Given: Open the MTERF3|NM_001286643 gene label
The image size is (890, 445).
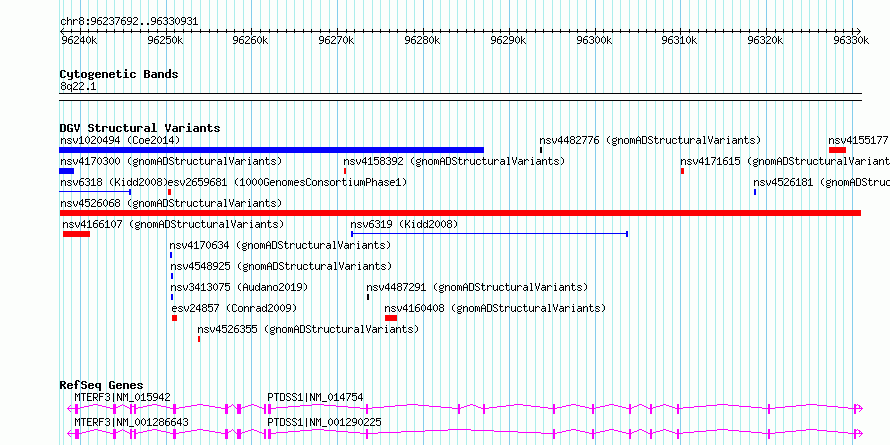Looking at the screenshot, I should click(131, 422).
